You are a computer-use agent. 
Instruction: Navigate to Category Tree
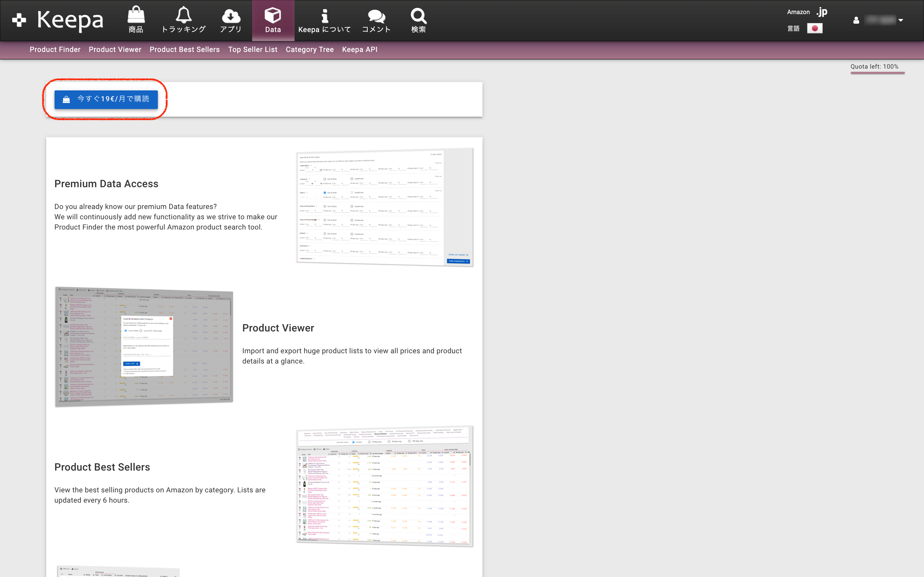coord(309,50)
